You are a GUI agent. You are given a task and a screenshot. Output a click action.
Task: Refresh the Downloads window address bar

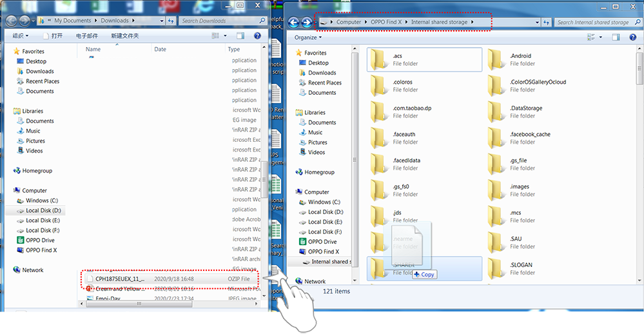pos(171,21)
